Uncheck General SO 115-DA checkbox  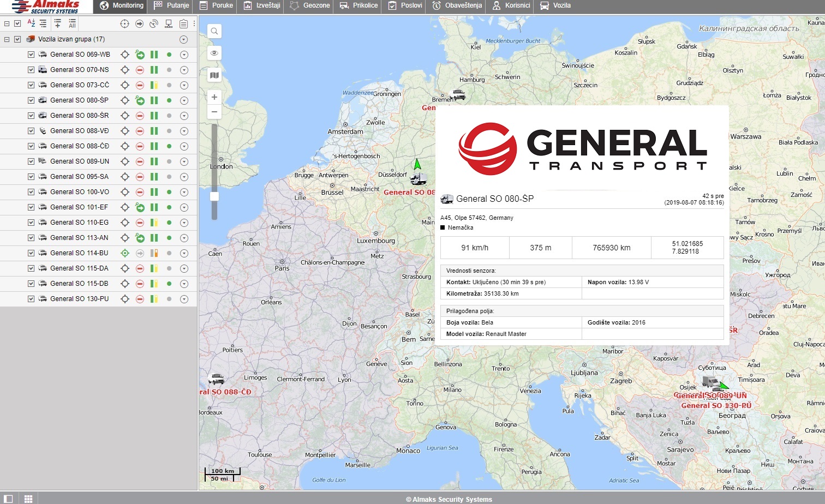click(x=31, y=268)
